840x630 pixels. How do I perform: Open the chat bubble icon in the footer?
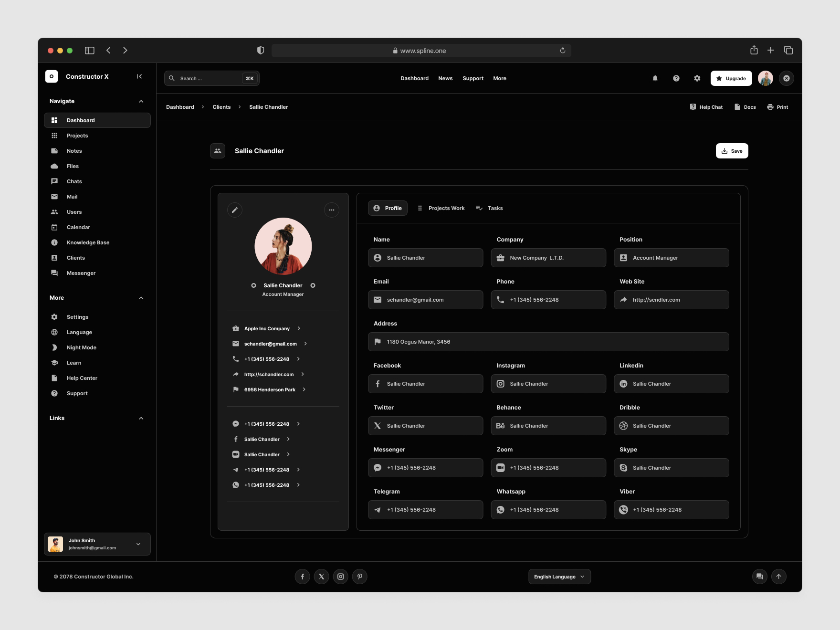pos(760,577)
